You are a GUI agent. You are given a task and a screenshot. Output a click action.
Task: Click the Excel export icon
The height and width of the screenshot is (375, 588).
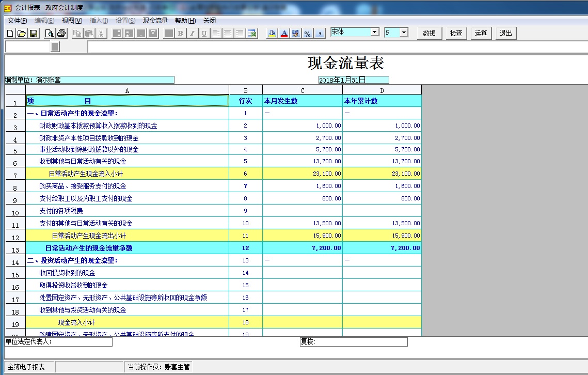tap(252, 34)
